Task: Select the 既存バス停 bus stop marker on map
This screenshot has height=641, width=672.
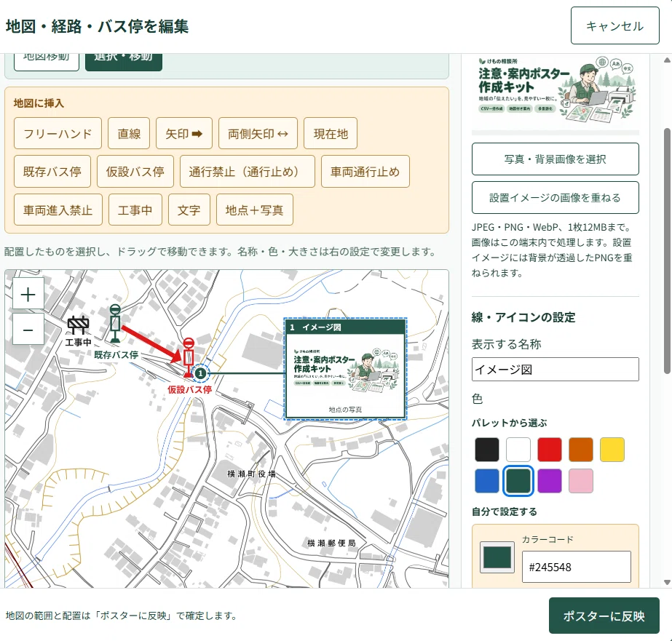Action: point(115,324)
